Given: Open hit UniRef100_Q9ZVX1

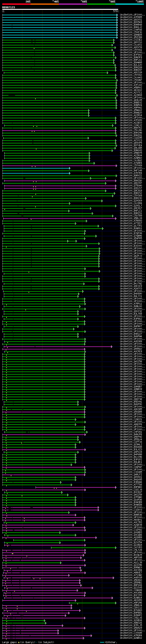Looking at the screenshot, I should pyautogui.click(x=131, y=20).
